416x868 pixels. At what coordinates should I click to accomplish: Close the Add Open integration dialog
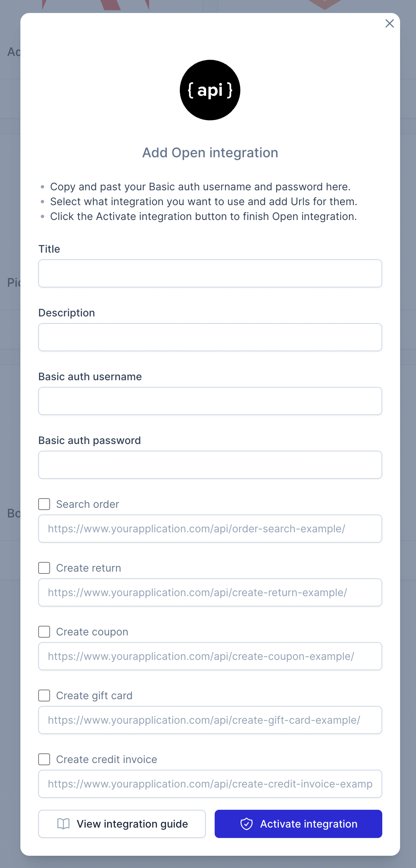[x=389, y=23]
